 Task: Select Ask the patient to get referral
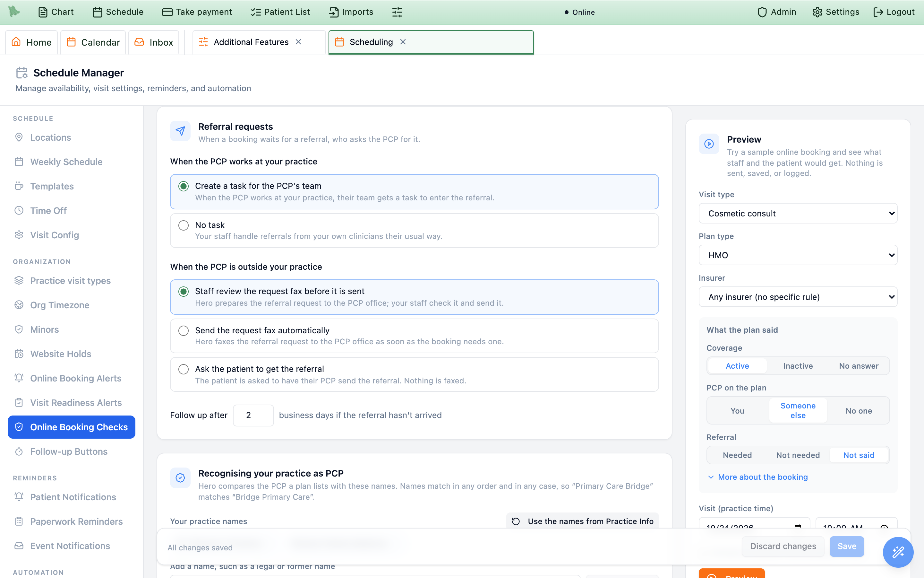point(414,374)
